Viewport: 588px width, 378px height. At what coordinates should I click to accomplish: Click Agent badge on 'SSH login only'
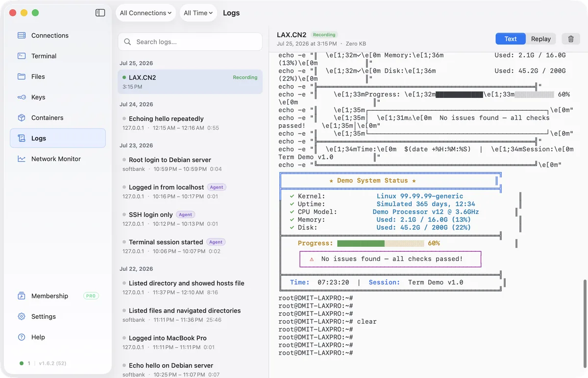click(x=185, y=214)
